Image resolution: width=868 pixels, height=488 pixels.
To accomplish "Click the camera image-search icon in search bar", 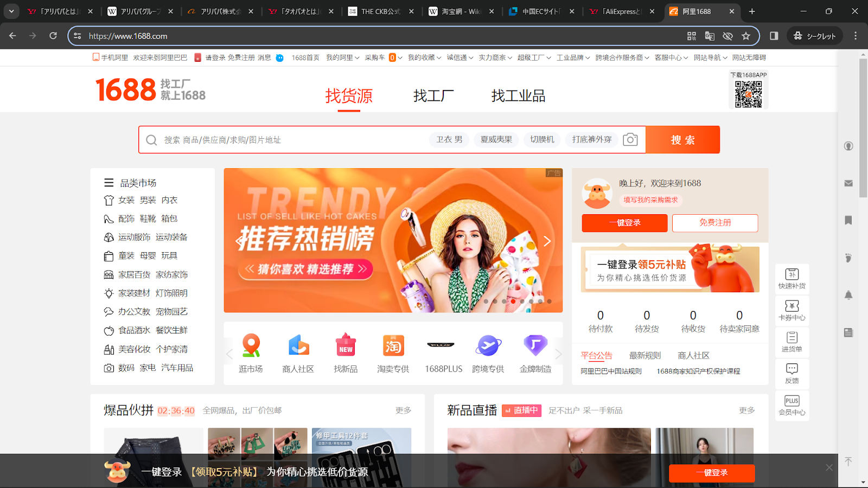I will point(630,139).
